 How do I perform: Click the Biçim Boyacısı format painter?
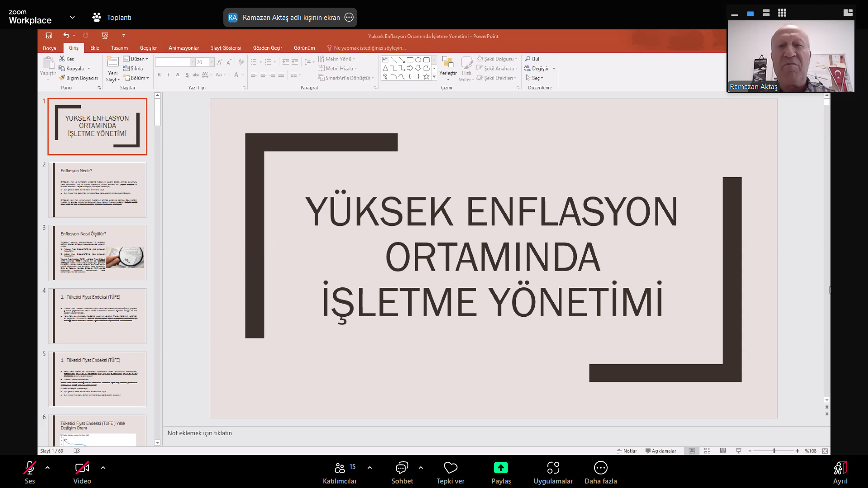pos(78,78)
